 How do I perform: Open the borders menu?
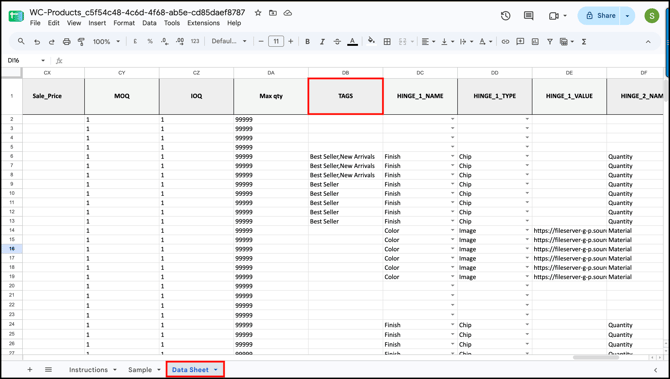click(387, 41)
